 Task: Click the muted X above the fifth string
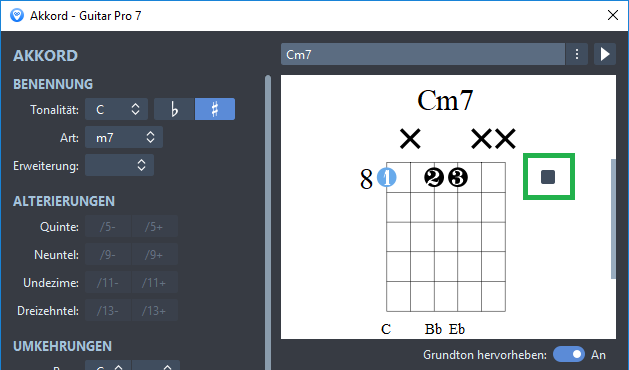(x=410, y=139)
